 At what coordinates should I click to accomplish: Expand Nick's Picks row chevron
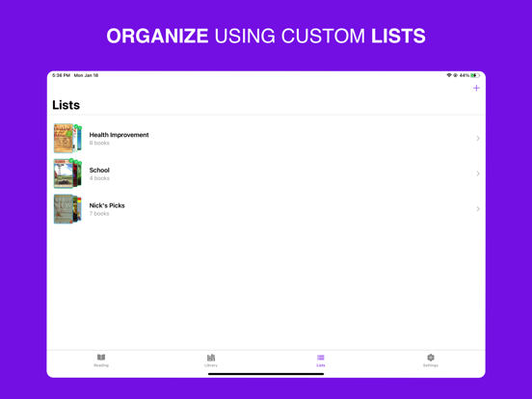[x=478, y=209]
